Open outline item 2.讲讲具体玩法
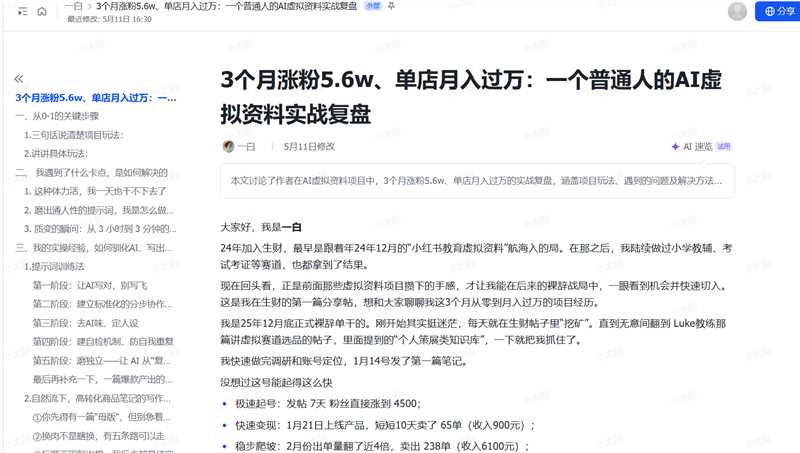The image size is (800, 453). click(56, 154)
